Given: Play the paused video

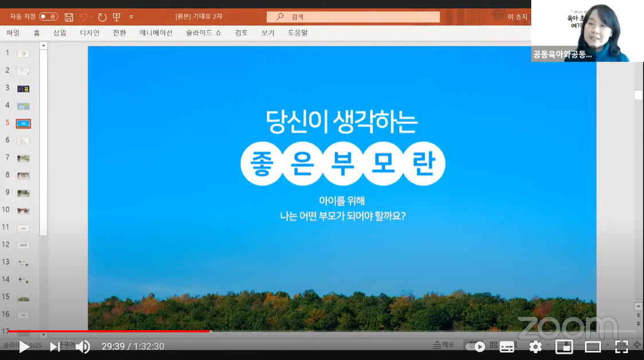Looking at the screenshot, I should click(24, 347).
